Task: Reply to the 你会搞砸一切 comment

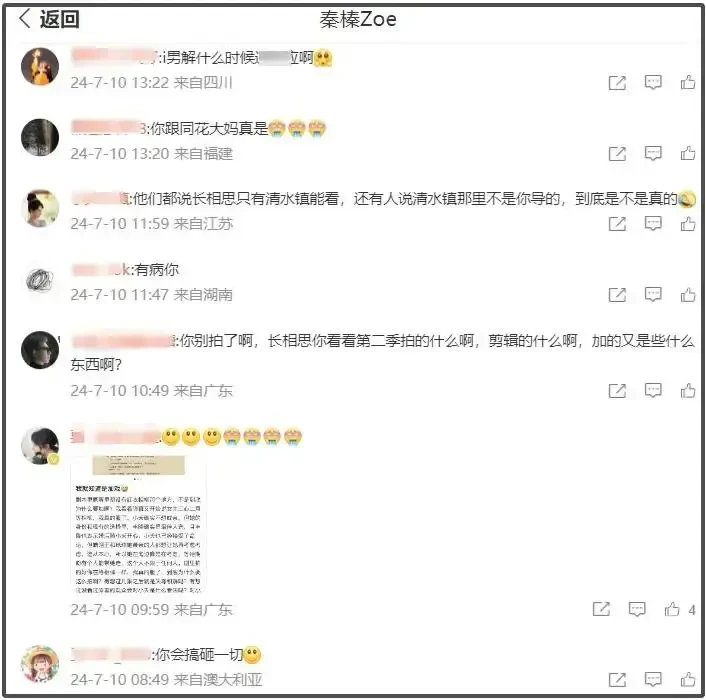Action: click(x=653, y=680)
